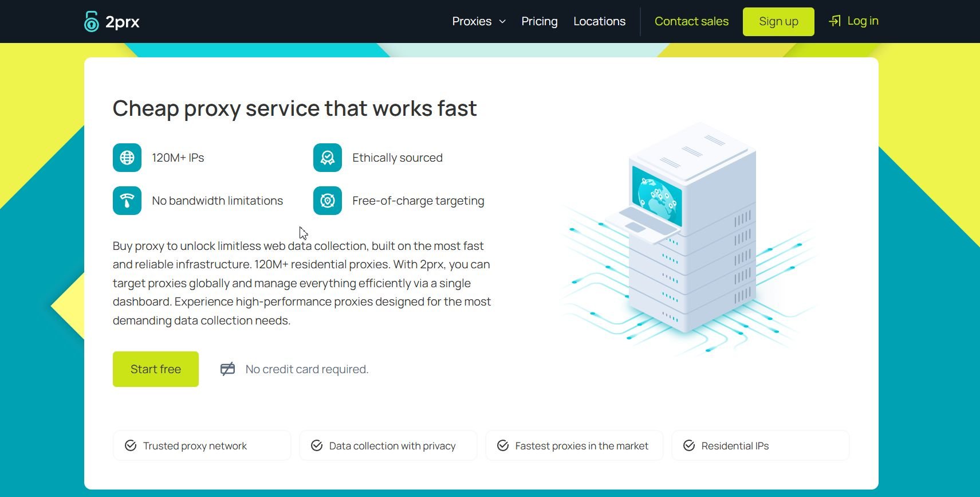The image size is (980, 497).
Task: Click the 'Free-of-charge targeting' text
Action: click(418, 201)
